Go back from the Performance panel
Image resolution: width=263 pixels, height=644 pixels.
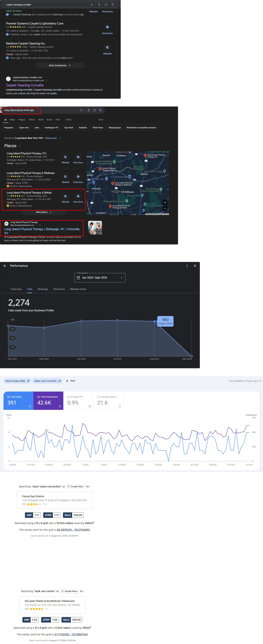[x=5, y=266]
